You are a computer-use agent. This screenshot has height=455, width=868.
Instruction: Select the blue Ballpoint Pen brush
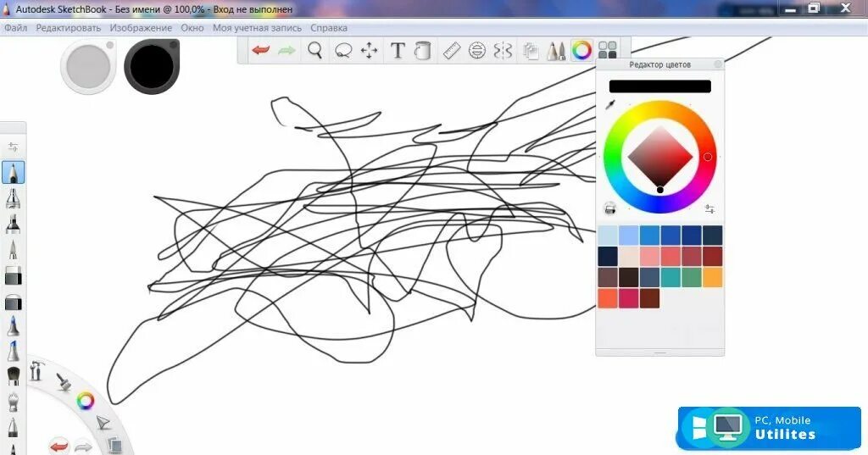pyautogui.click(x=13, y=326)
